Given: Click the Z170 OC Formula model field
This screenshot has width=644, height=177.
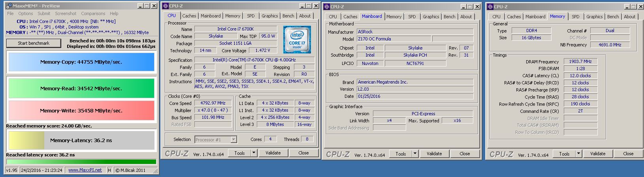Looking at the screenshot, I should tap(394, 39).
